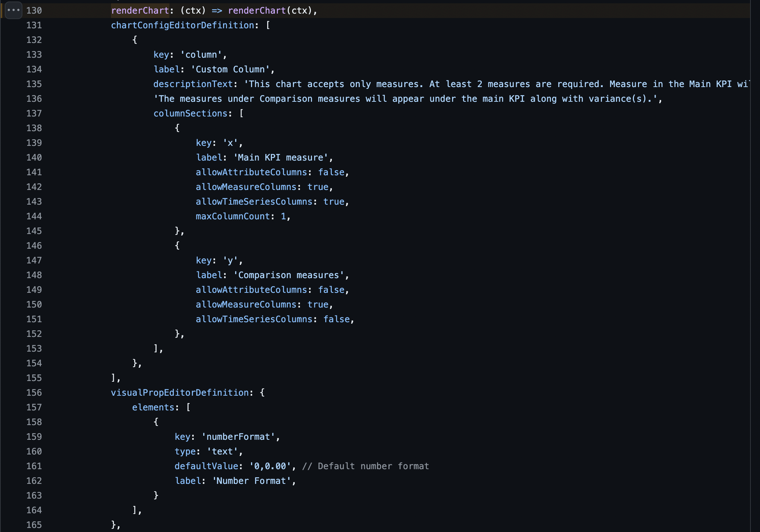Screen dimensions: 760x532
Task: Click line number 165
Action: click(x=34, y=525)
